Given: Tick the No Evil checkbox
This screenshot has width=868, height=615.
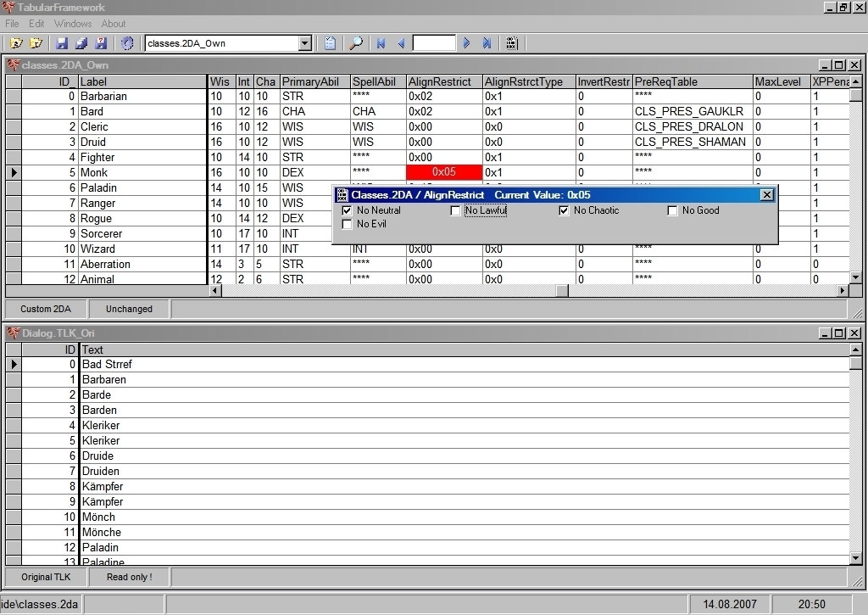Looking at the screenshot, I should 347,224.
